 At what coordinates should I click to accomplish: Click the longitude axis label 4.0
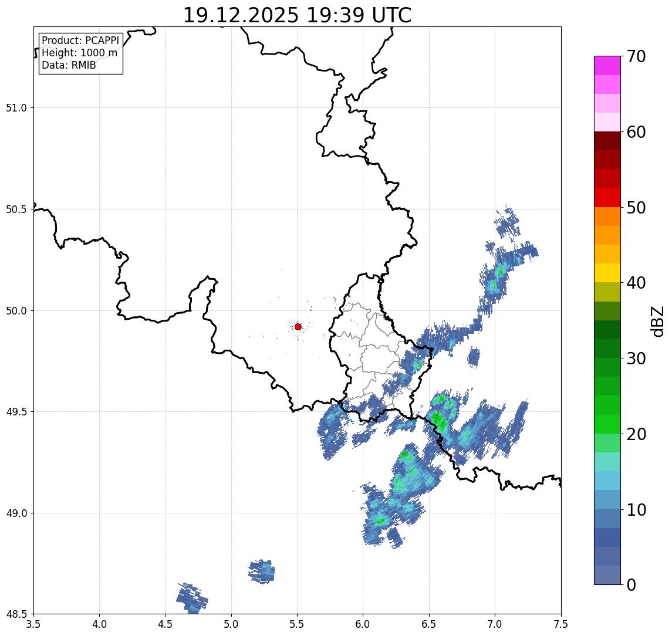coord(99,624)
